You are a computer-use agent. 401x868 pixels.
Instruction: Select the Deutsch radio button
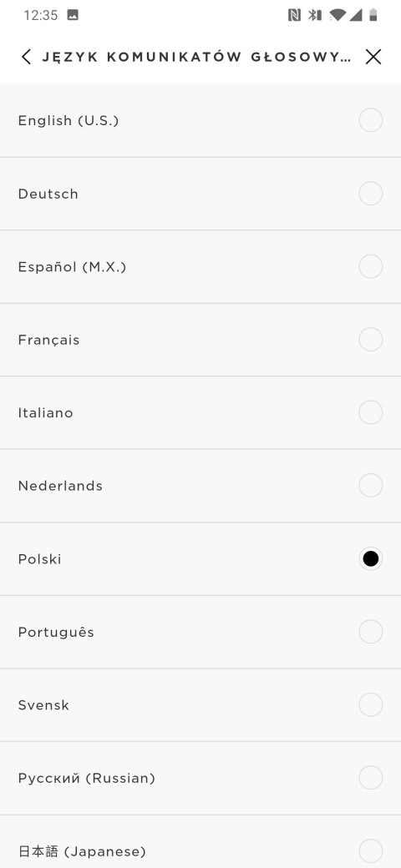pos(371,193)
